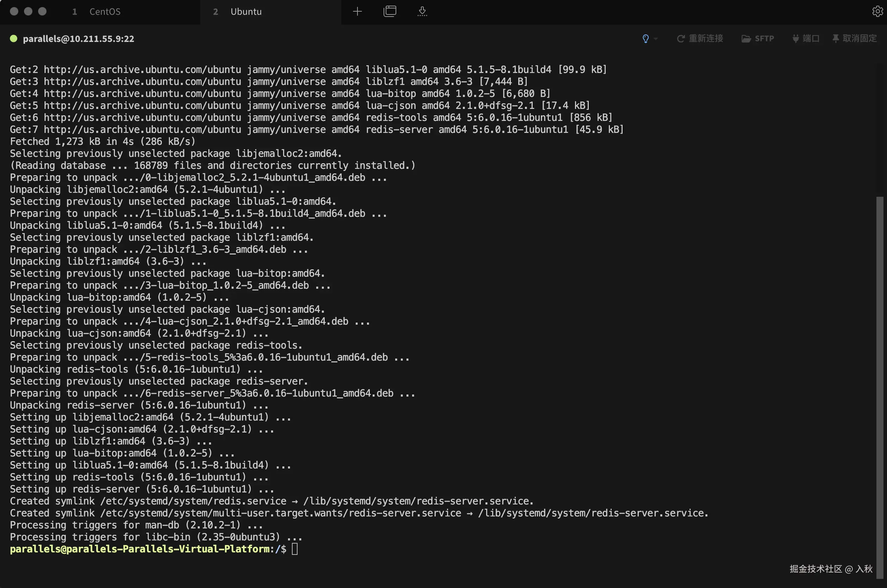Toggle the 取消固定 pin for the toolbar
The image size is (887, 588).
click(854, 39)
